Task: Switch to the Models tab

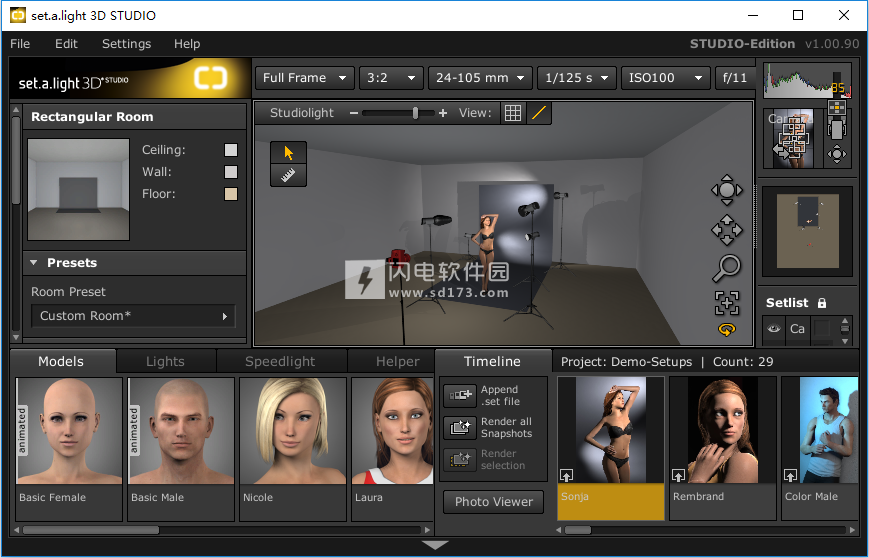Action: click(61, 361)
